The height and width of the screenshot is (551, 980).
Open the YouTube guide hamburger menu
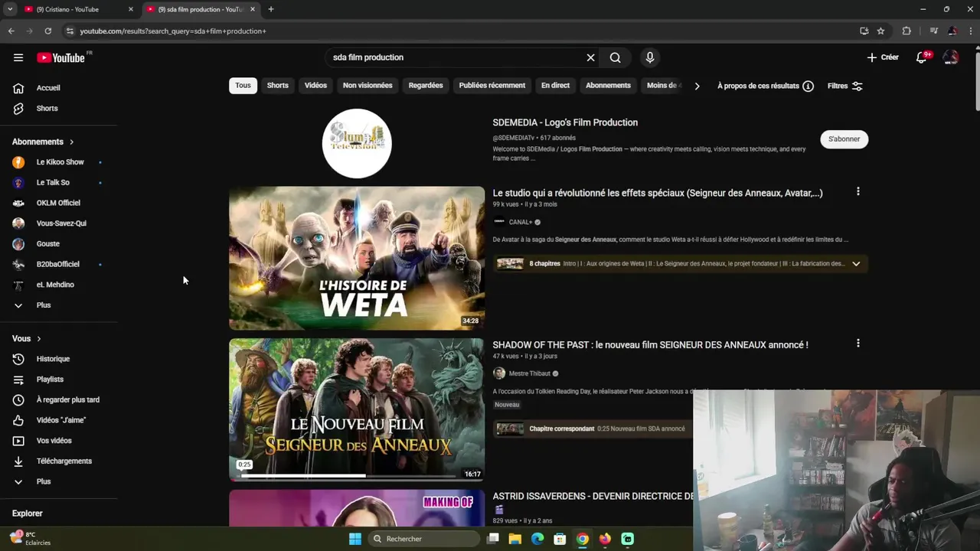[x=18, y=57]
